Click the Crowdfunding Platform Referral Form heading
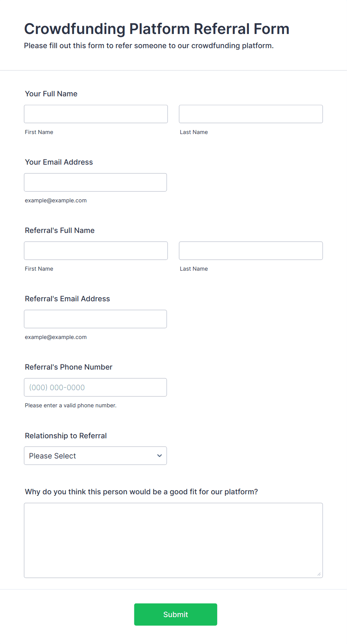 click(157, 29)
